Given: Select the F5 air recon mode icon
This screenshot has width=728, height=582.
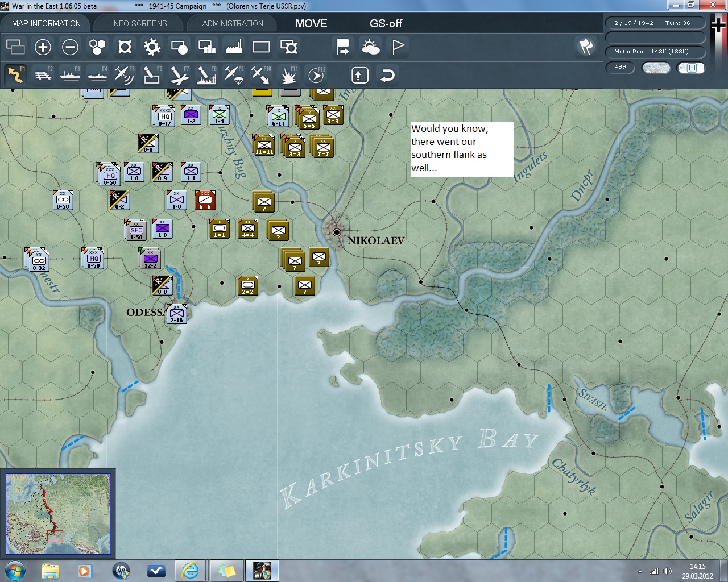Looking at the screenshot, I should [x=125, y=75].
